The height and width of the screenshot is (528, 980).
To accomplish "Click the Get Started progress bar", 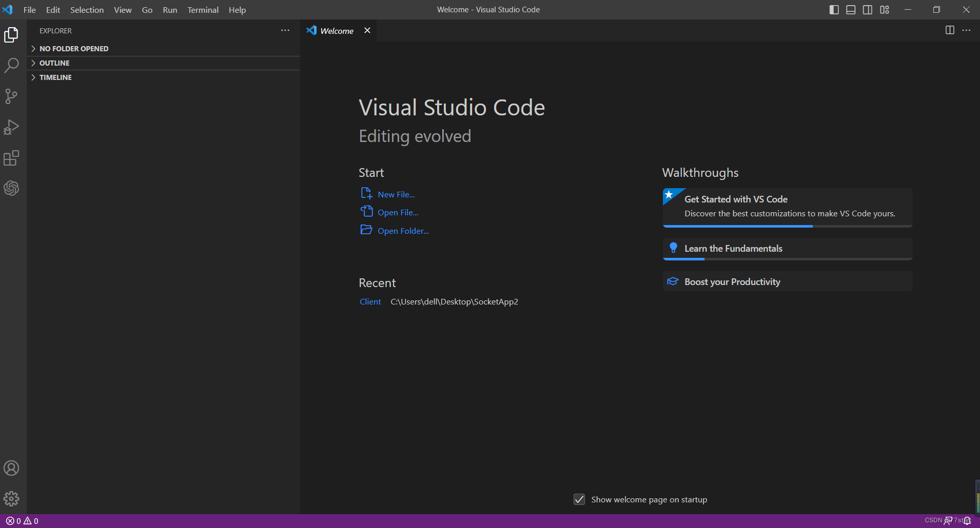I will 788,226.
